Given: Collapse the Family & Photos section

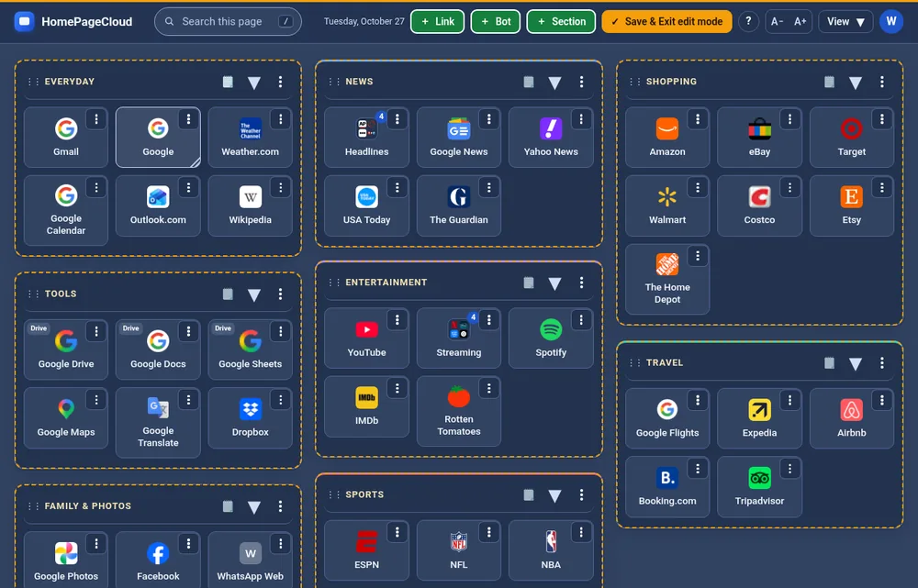Looking at the screenshot, I should point(254,507).
